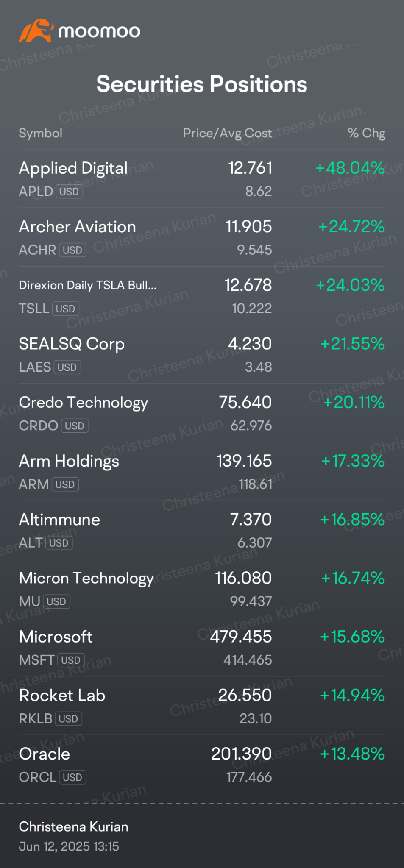Sort by the % Chg column header

tap(366, 133)
